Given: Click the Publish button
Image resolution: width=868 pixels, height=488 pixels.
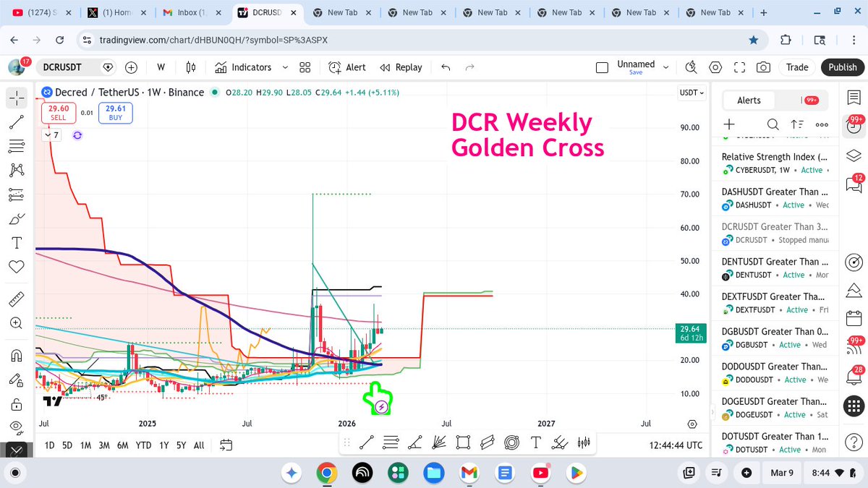Looking at the screenshot, I should click(843, 67).
